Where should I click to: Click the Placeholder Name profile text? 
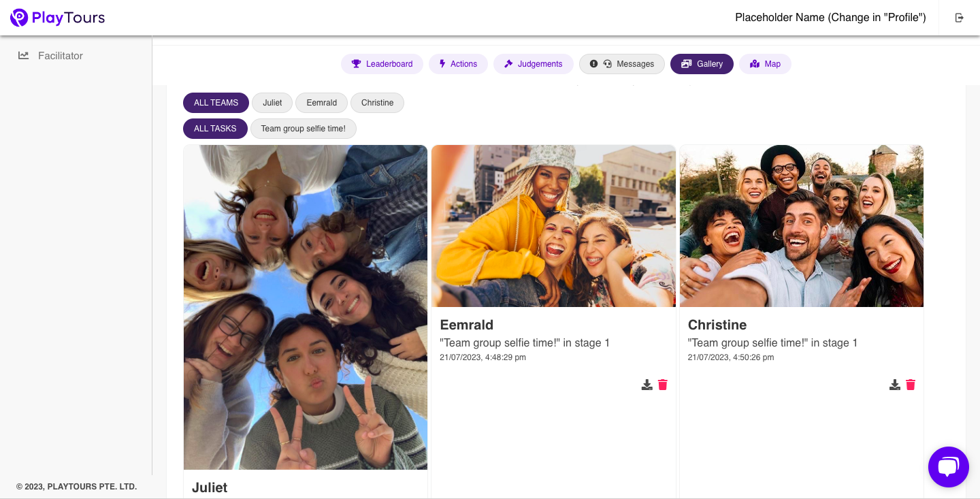click(x=830, y=18)
